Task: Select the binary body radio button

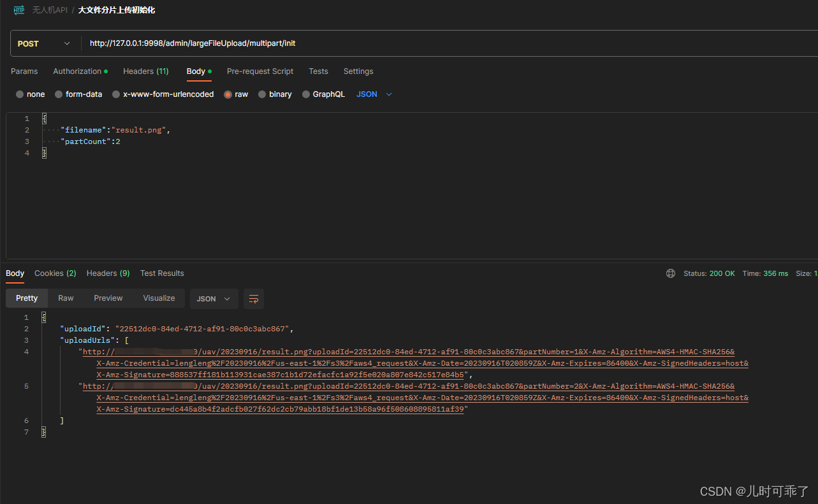Action: click(x=262, y=94)
